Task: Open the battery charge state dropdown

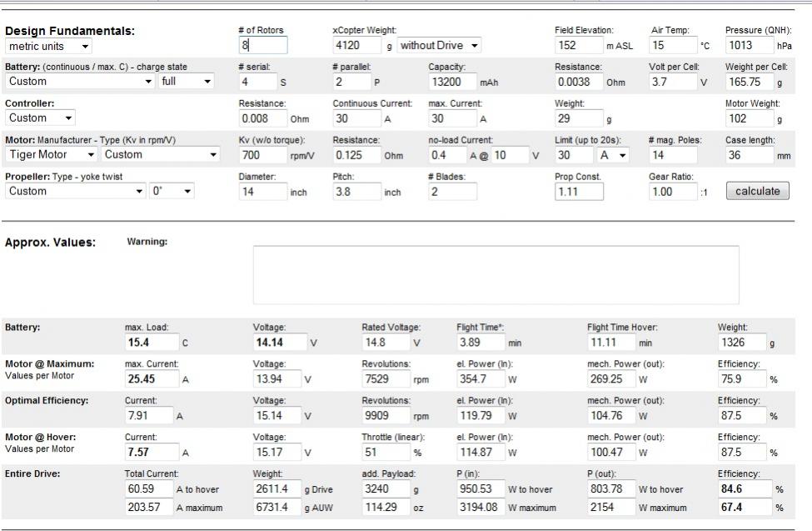Action: click(186, 82)
